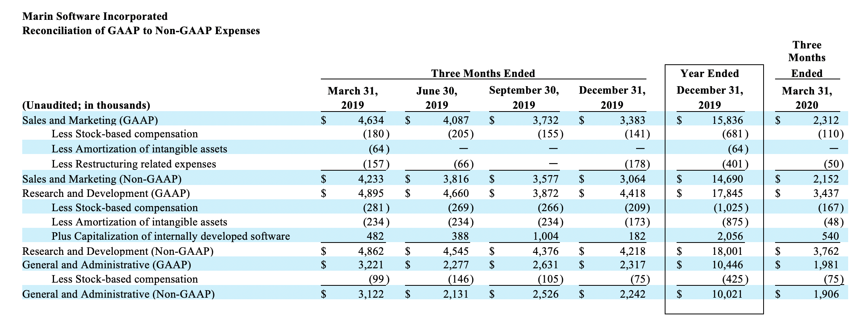Click the value 3,383 for December 31, 2019
868x335 pixels.
coord(633,120)
